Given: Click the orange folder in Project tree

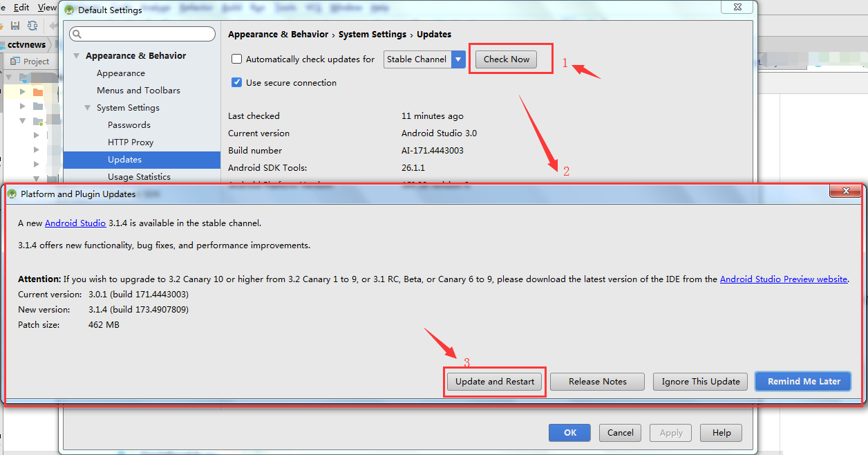Looking at the screenshot, I should (x=37, y=92).
